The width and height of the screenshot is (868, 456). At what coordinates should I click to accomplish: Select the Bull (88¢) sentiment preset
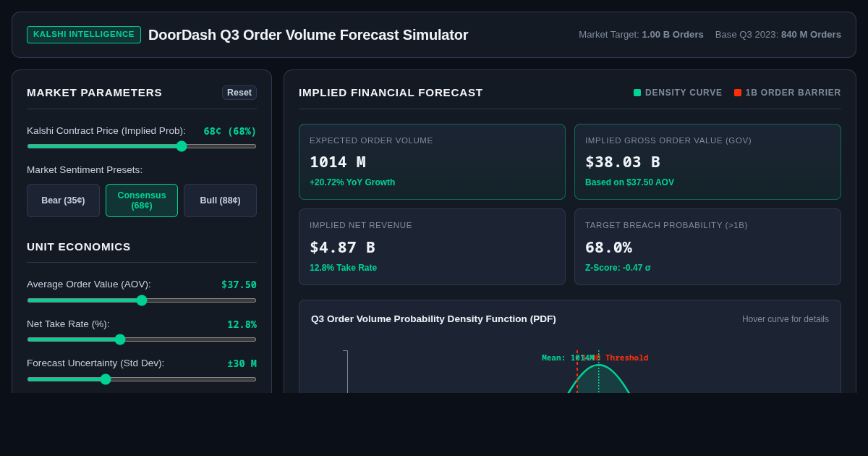pyautogui.click(x=220, y=200)
